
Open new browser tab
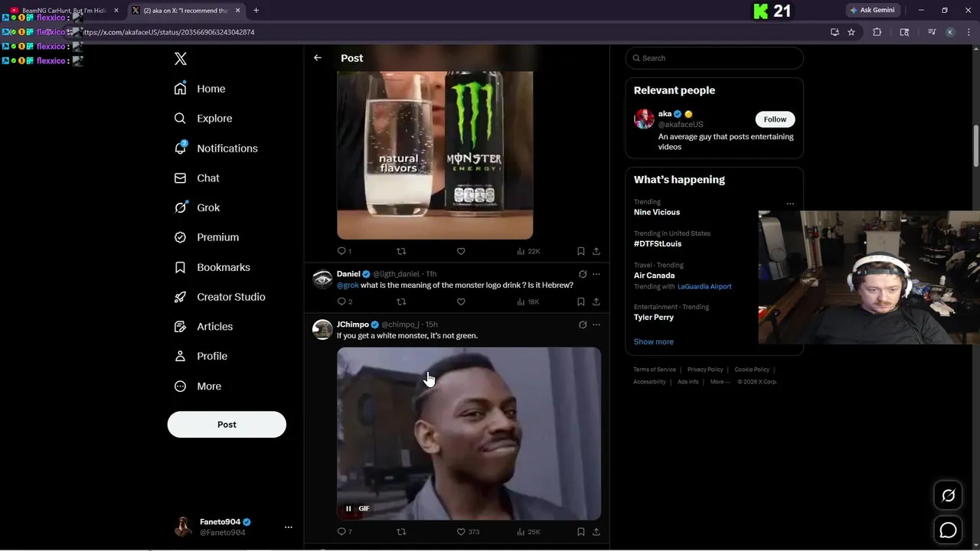click(x=256, y=10)
